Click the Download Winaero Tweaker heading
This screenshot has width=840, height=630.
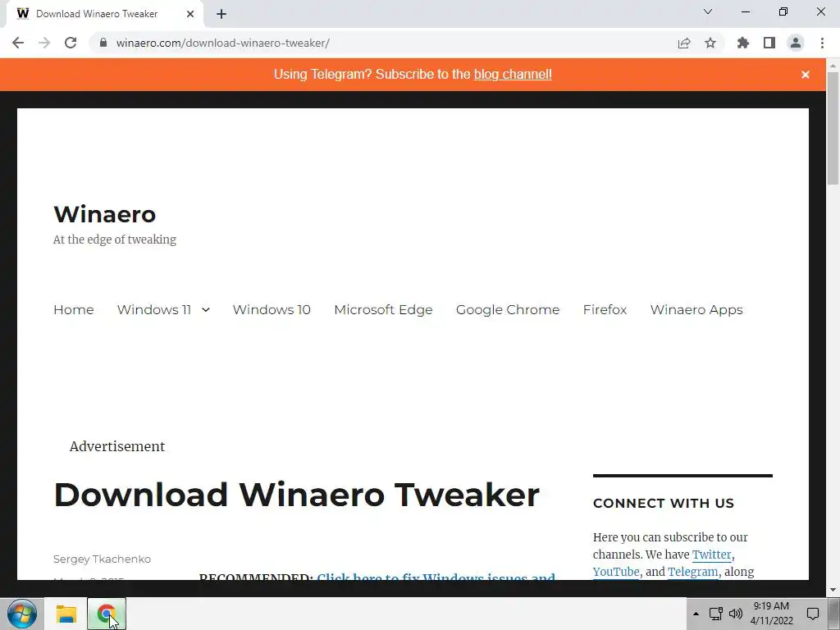pos(297,495)
